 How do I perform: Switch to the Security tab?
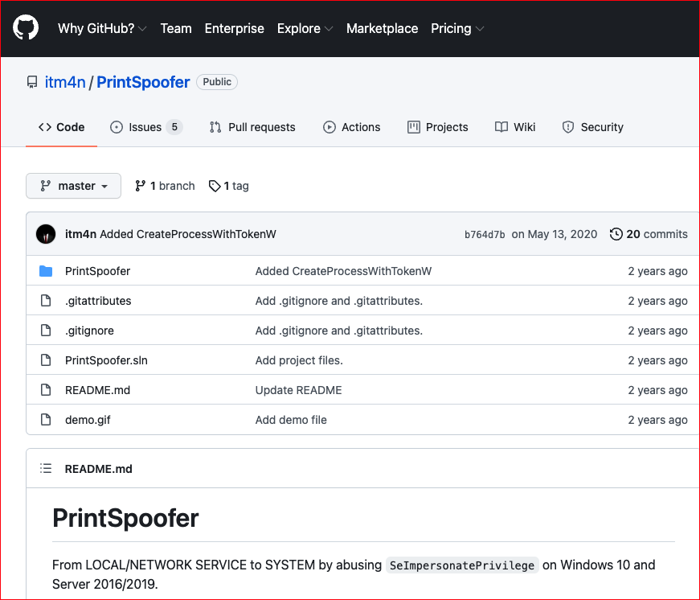[x=592, y=127]
